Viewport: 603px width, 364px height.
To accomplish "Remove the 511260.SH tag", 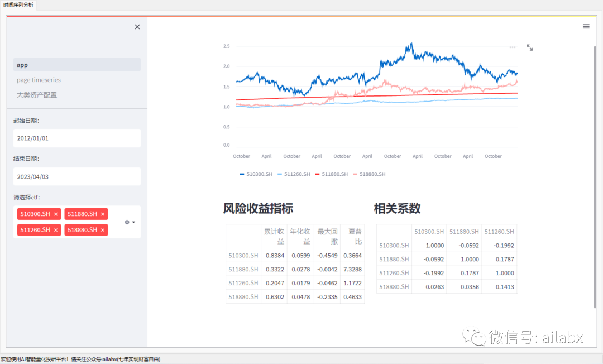I will pyautogui.click(x=56, y=230).
